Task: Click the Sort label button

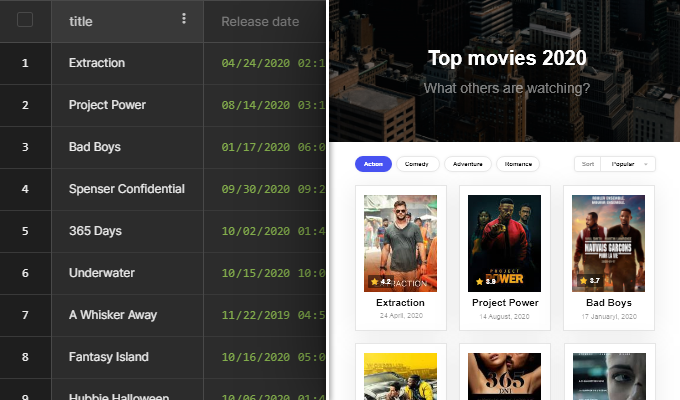Action: 588,164
